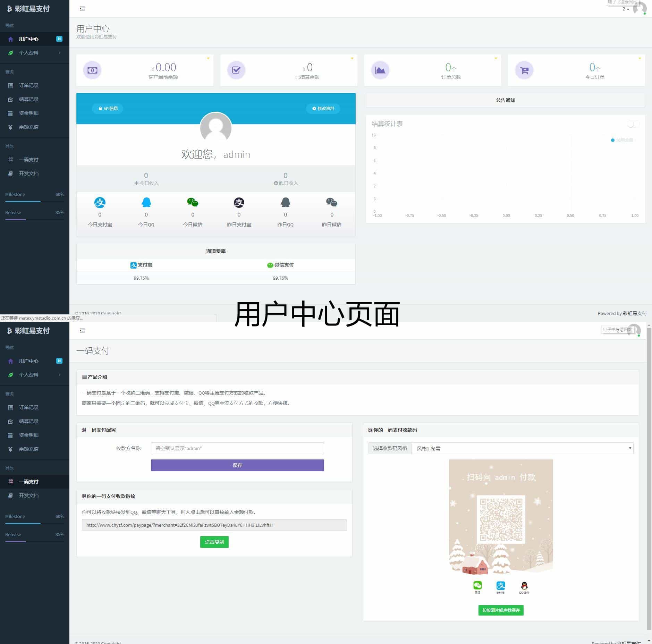This screenshot has height=644, width=652.
Task: Click the header user avatar on 用户中心 page
Action: click(640, 8)
